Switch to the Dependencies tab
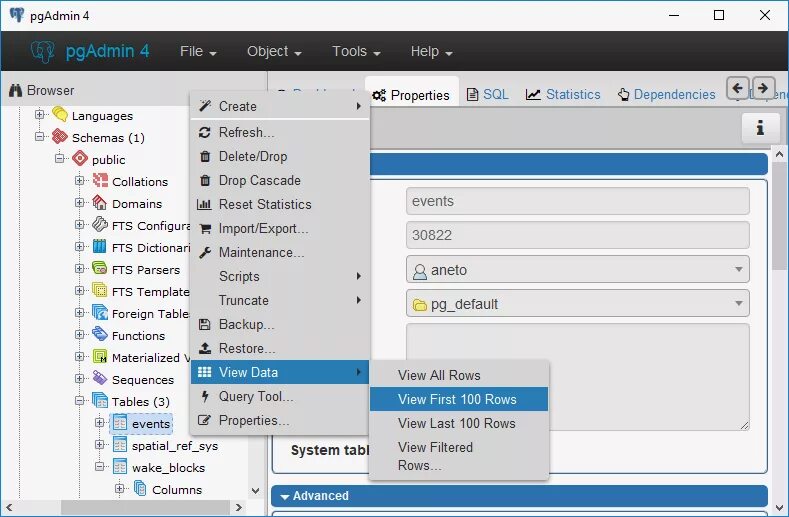The height and width of the screenshot is (517, 789). coord(667,94)
